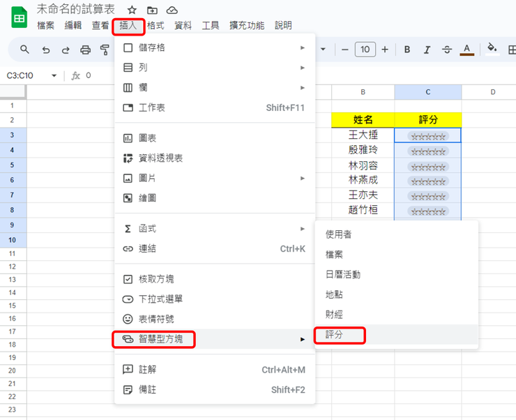This screenshot has width=516, height=420.
Task: Click the font size input field
Action: tap(365, 50)
